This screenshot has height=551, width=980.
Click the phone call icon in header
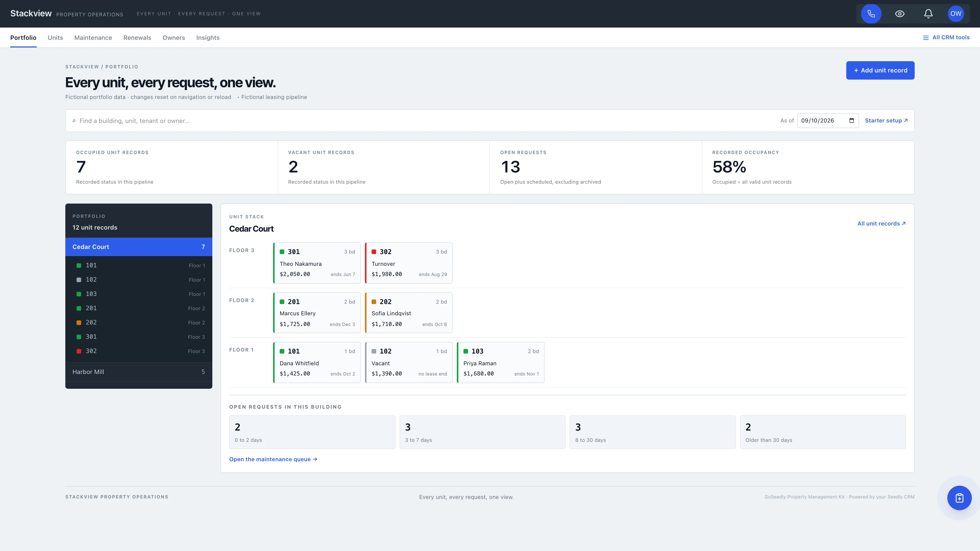pyautogui.click(x=871, y=14)
